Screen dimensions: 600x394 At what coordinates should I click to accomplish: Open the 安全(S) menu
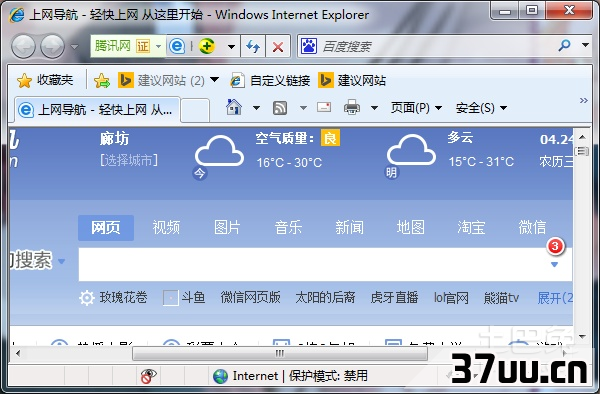481,108
